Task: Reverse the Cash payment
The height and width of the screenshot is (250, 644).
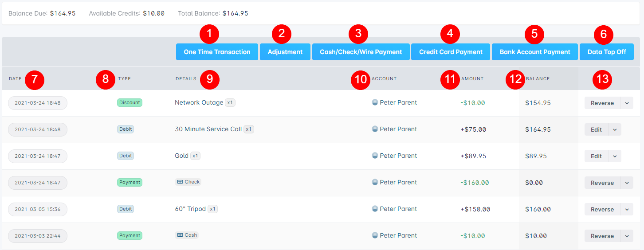Action: pos(602,236)
